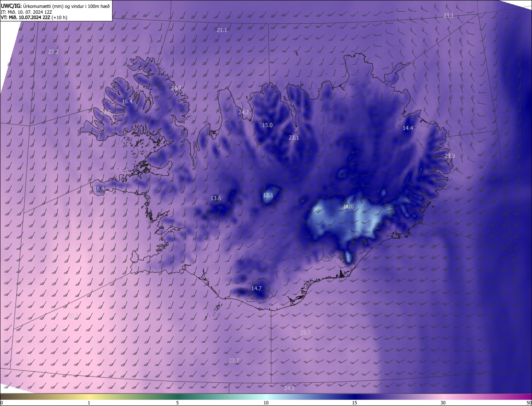Screen dimensions: 532x406
Task: Click the 24.7 value on the Westfjords
Action: click(x=176, y=88)
